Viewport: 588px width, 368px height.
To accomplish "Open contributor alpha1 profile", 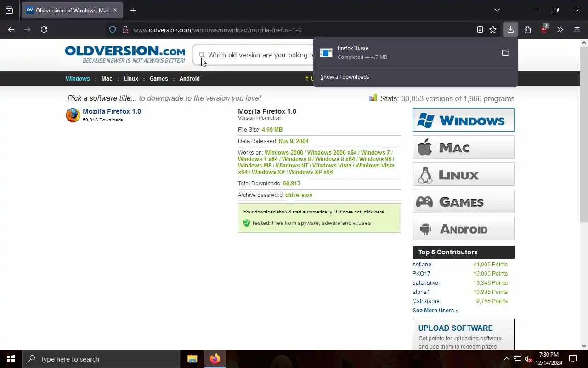I will pyautogui.click(x=421, y=292).
